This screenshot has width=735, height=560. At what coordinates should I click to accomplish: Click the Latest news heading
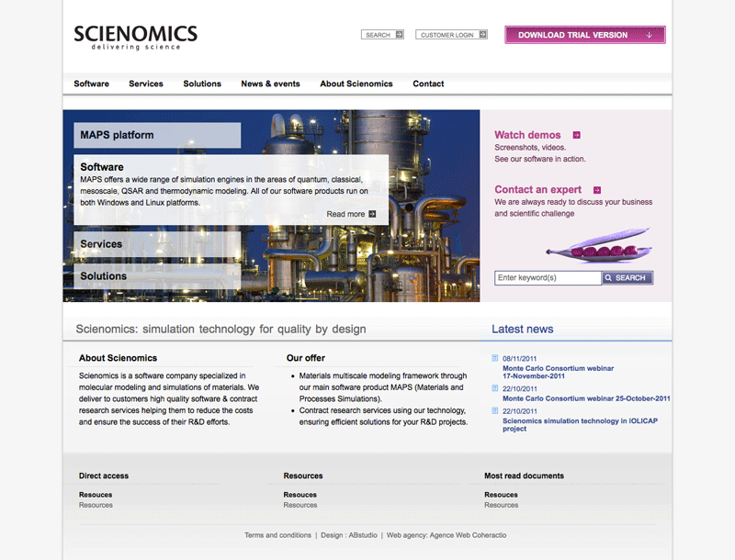point(522,330)
